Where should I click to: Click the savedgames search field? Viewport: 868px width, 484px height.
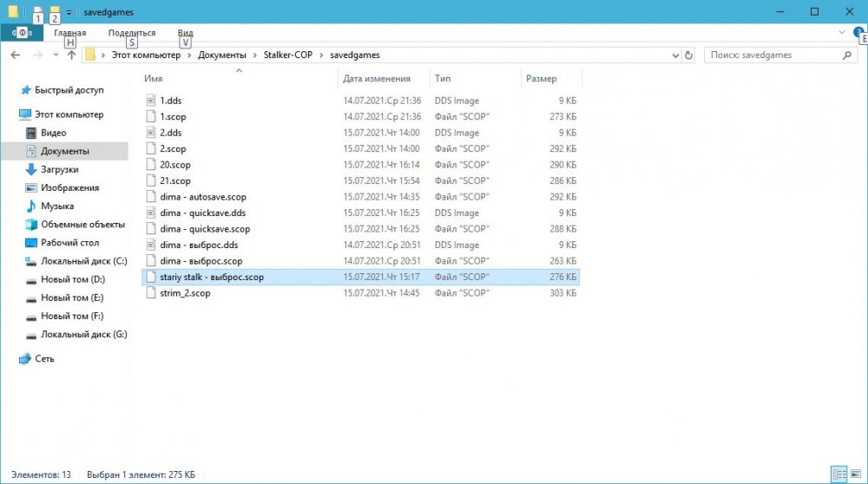point(773,55)
